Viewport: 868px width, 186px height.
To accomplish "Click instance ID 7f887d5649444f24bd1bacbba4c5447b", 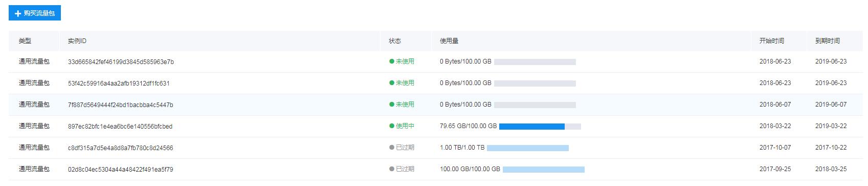I will point(121,105).
